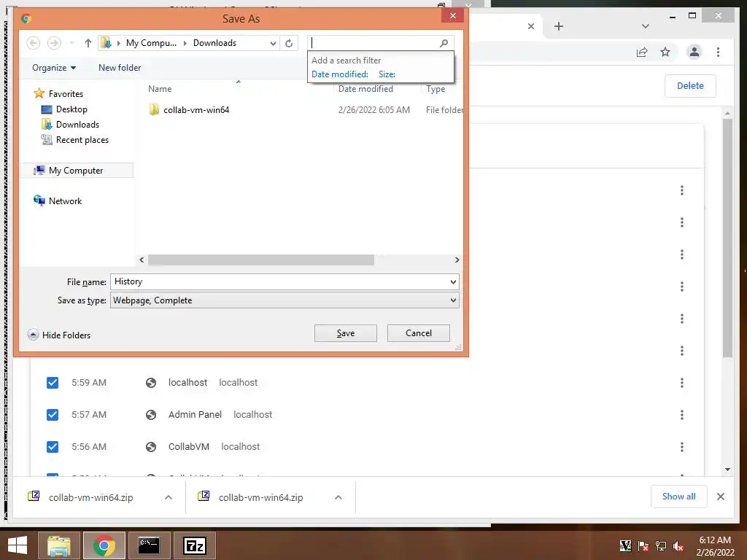Expand first collab-vm-win64.zip download options

(x=169, y=497)
